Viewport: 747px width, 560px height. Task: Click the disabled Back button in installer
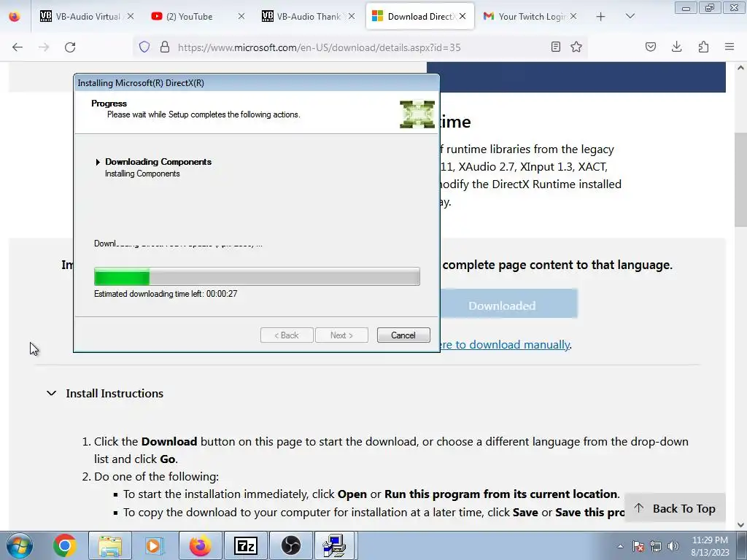(287, 335)
